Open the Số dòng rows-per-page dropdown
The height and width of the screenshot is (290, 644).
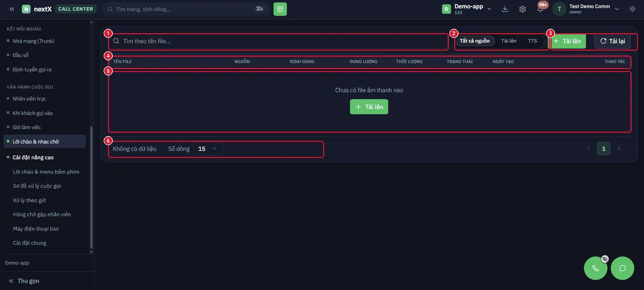click(x=208, y=149)
